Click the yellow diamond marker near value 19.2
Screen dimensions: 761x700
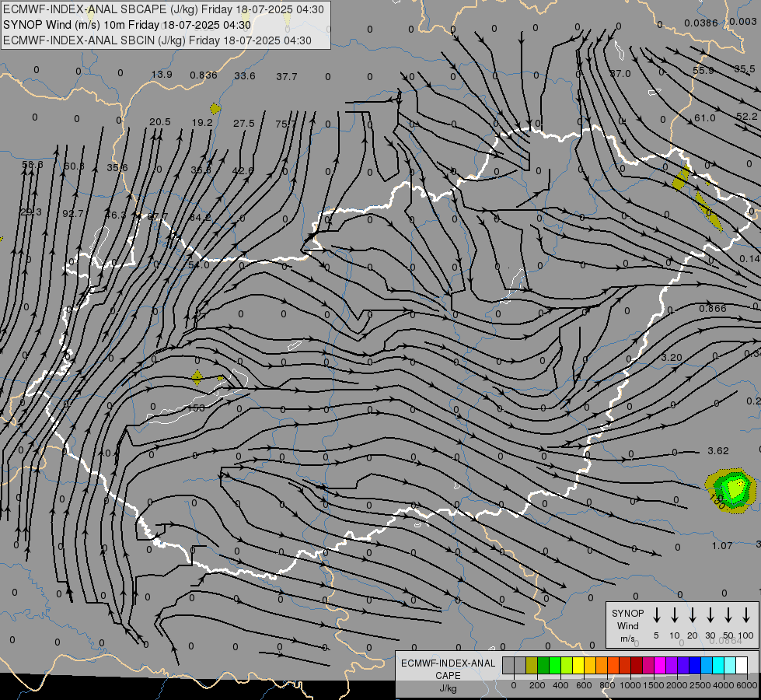[215, 108]
